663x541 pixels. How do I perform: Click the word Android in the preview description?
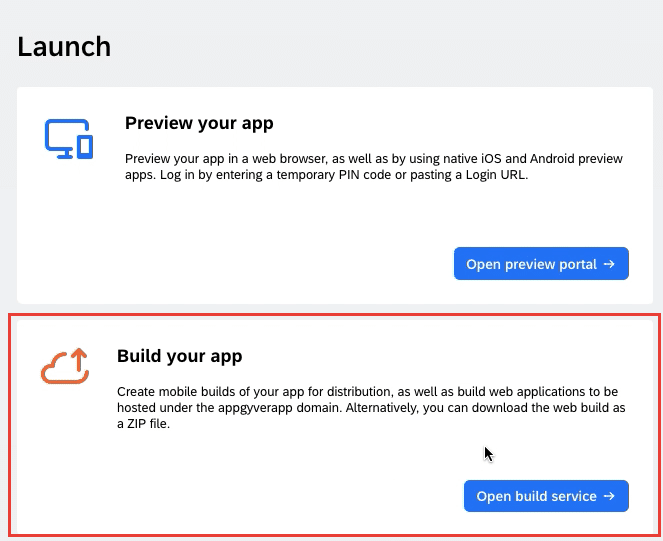[552, 159]
